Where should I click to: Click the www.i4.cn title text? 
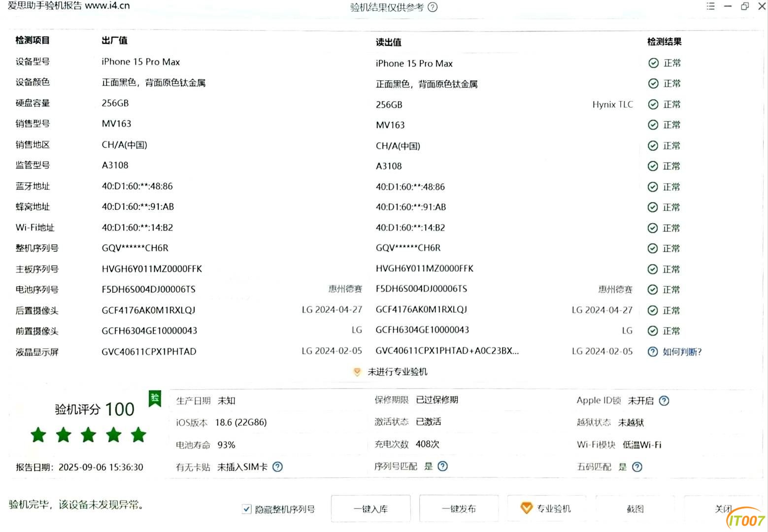[x=107, y=6]
